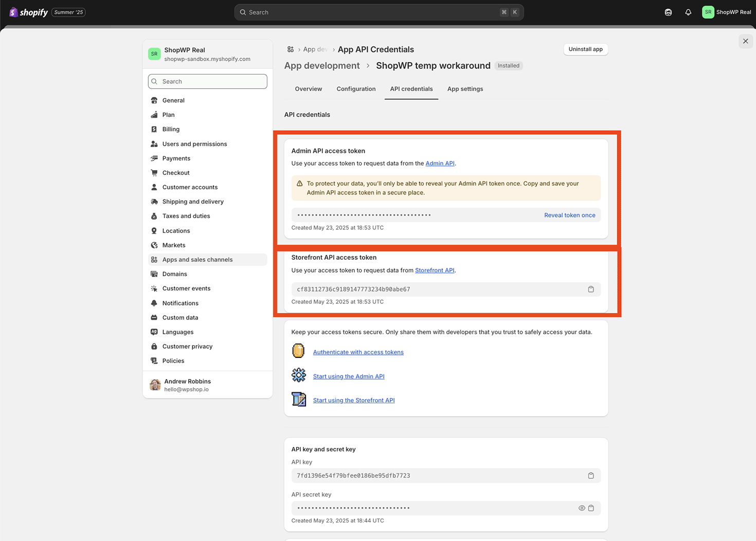756x541 pixels.
Task: Click the gear icon beside Admin API link
Action: tap(298, 375)
